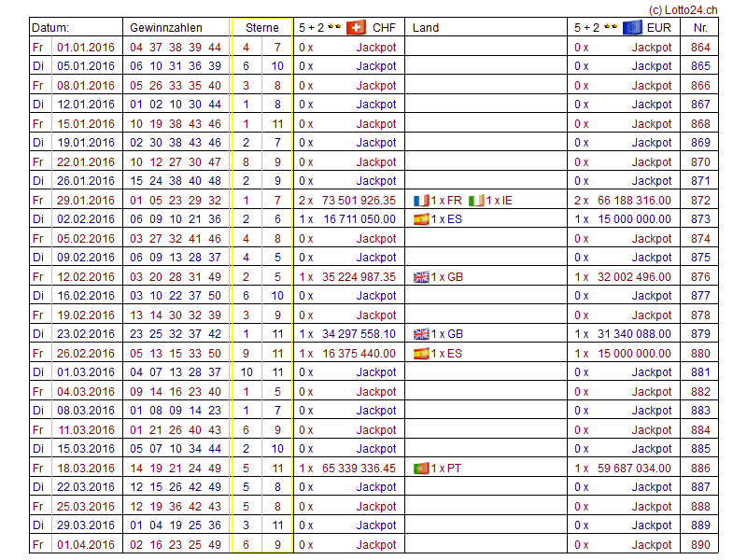747x560 pixels.
Task: Click the French flag in the 29.01.2016 row
Action: pos(421,201)
